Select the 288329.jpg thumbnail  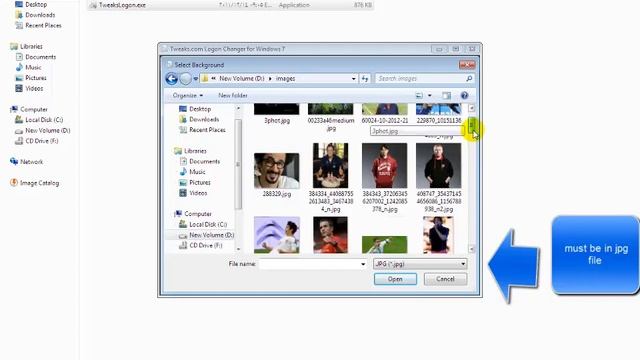[x=276, y=171]
